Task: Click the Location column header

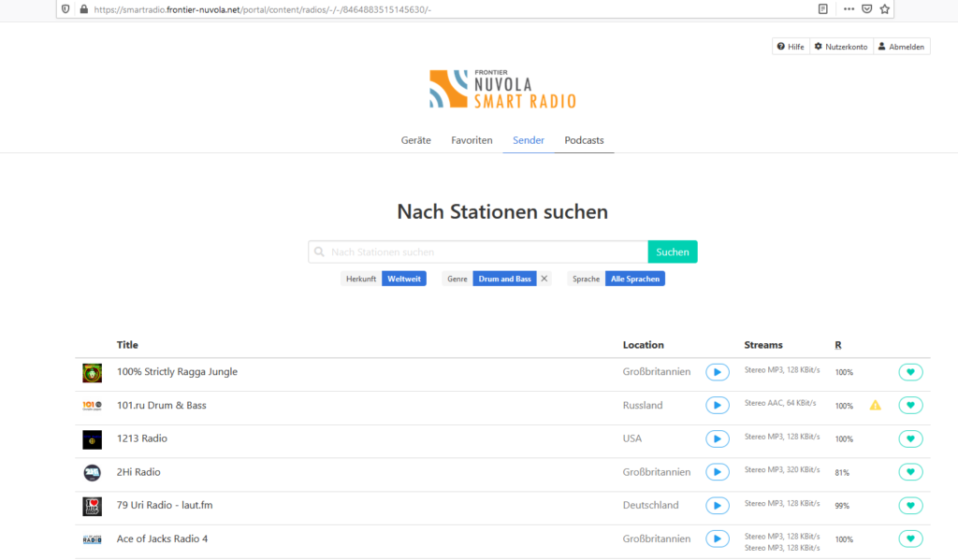Action: [644, 344]
